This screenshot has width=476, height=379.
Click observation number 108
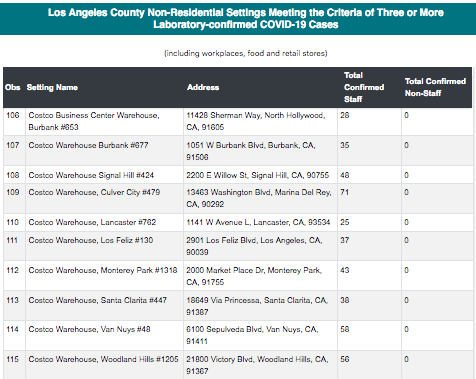(x=13, y=175)
